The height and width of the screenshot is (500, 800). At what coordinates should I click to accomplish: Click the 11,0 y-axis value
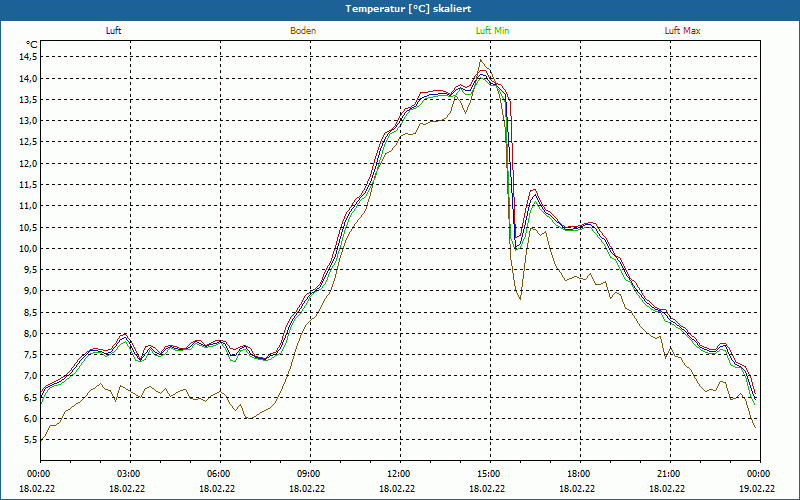(28, 206)
